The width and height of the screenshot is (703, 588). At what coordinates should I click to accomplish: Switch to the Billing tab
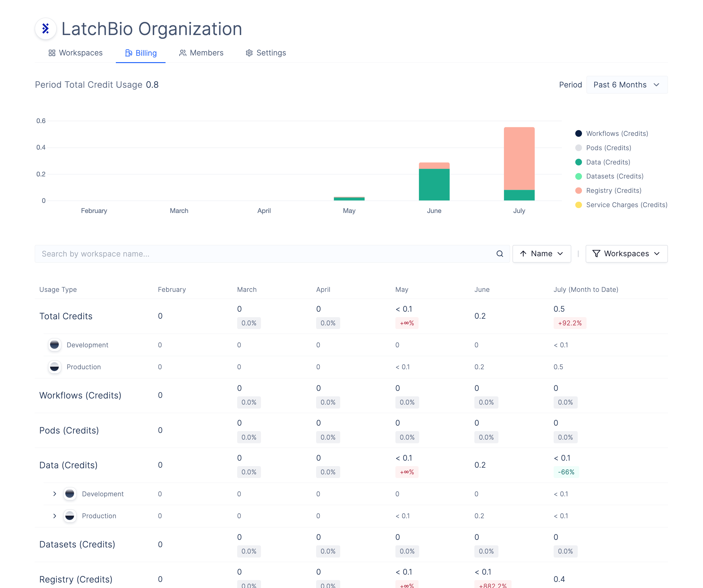tap(141, 53)
